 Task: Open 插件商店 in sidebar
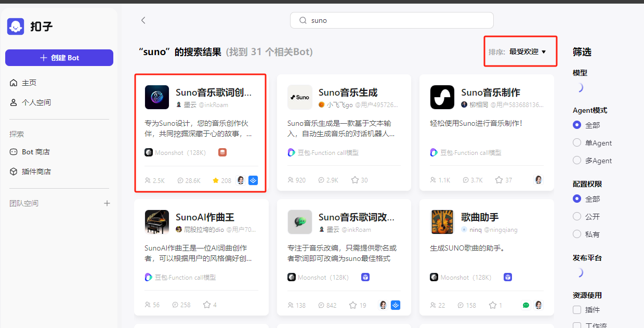30,172
